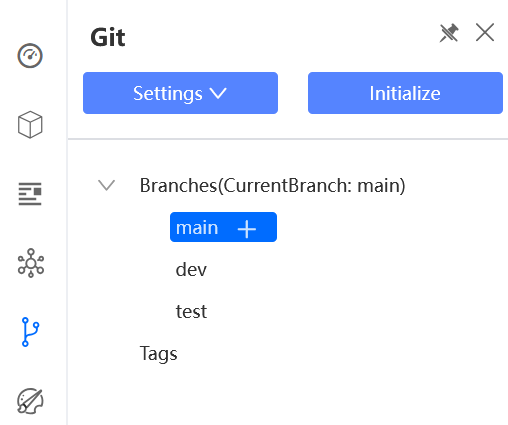Viewport: 508px width, 425px height.
Task: Select the 3D cube sidebar icon
Action: pyautogui.click(x=30, y=125)
